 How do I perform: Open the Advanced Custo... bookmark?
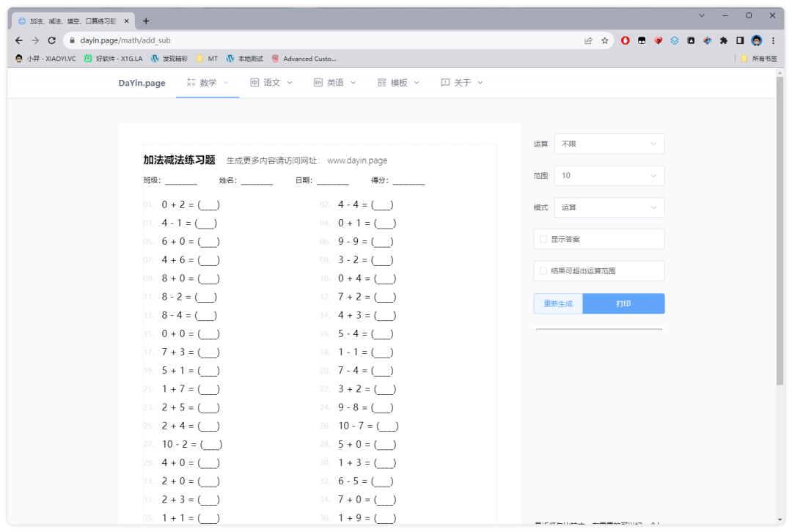click(304, 59)
